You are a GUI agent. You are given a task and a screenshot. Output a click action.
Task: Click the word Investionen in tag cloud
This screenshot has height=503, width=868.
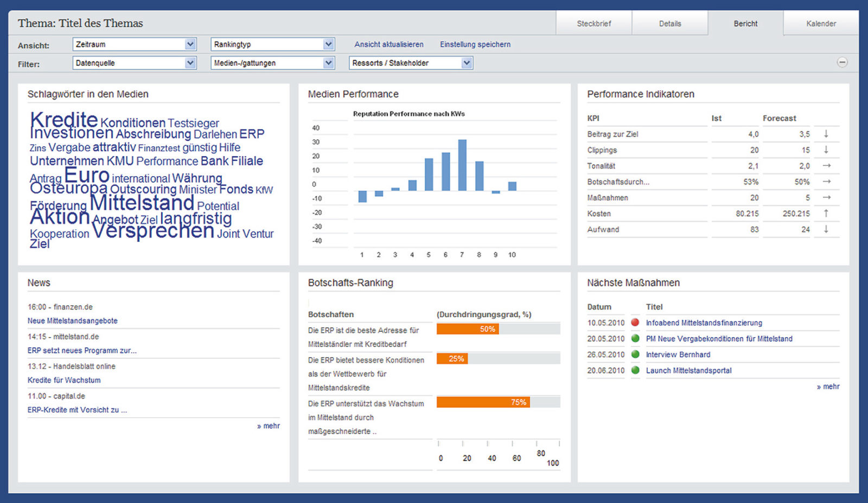pos(72,133)
